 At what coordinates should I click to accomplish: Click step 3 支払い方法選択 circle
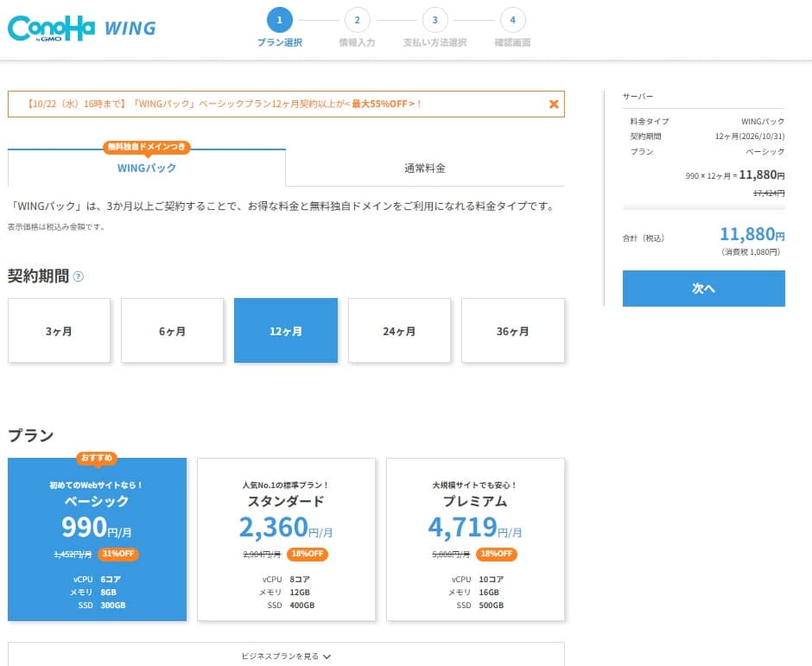[435, 20]
